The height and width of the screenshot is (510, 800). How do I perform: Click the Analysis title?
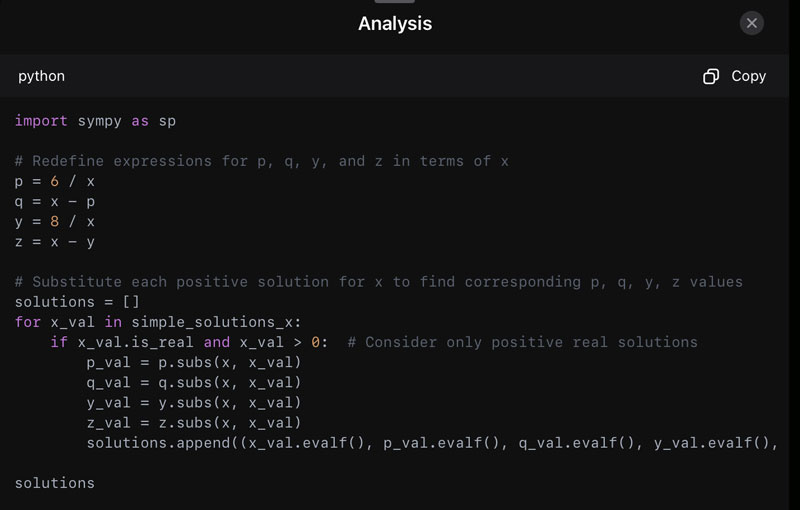click(x=395, y=23)
